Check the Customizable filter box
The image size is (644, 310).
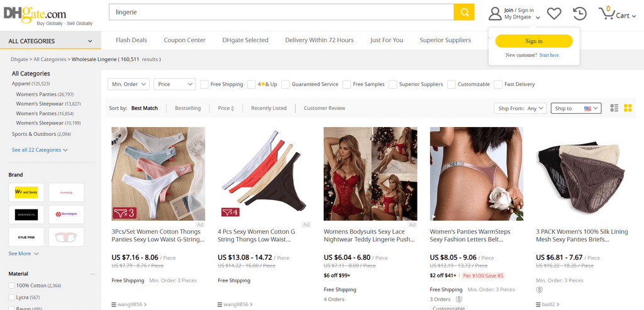pyautogui.click(x=452, y=84)
